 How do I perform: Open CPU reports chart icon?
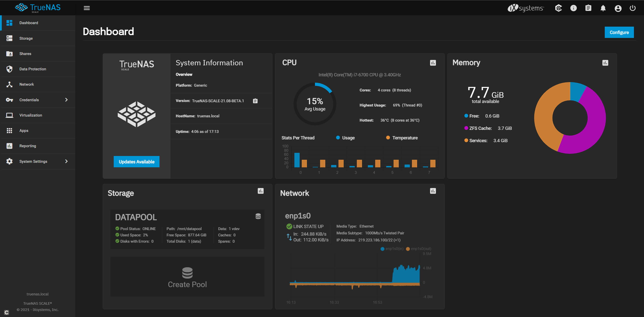433,63
